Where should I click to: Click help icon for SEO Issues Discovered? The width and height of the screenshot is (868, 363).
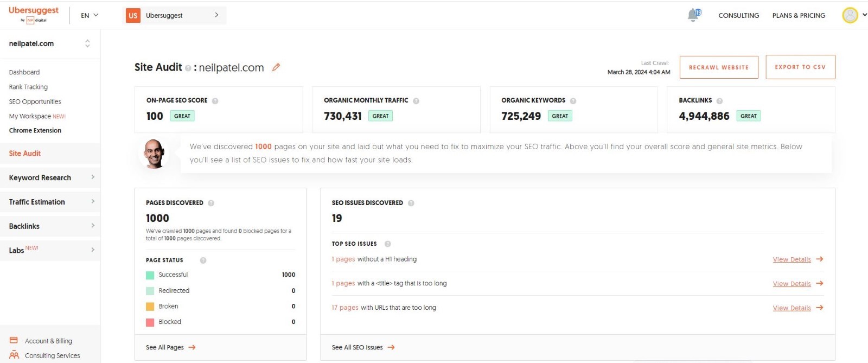(x=411, y=203)
